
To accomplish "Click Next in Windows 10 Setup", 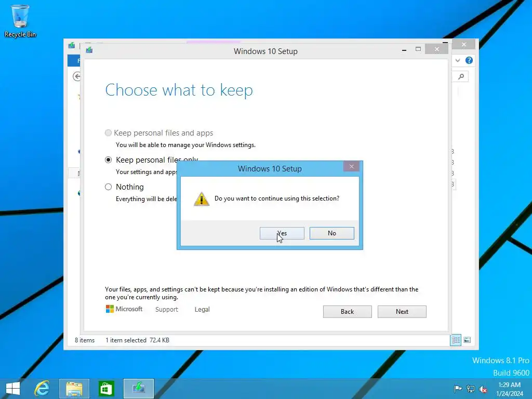I will (402, 312).
